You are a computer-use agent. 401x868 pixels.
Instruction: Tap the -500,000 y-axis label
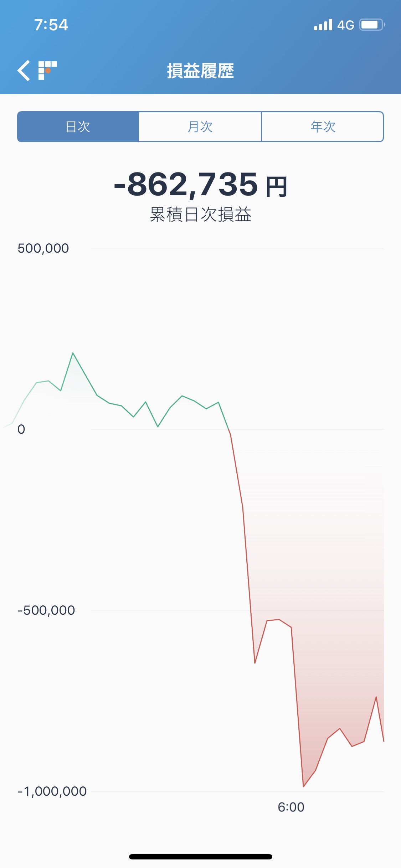[x=46, y=610]
